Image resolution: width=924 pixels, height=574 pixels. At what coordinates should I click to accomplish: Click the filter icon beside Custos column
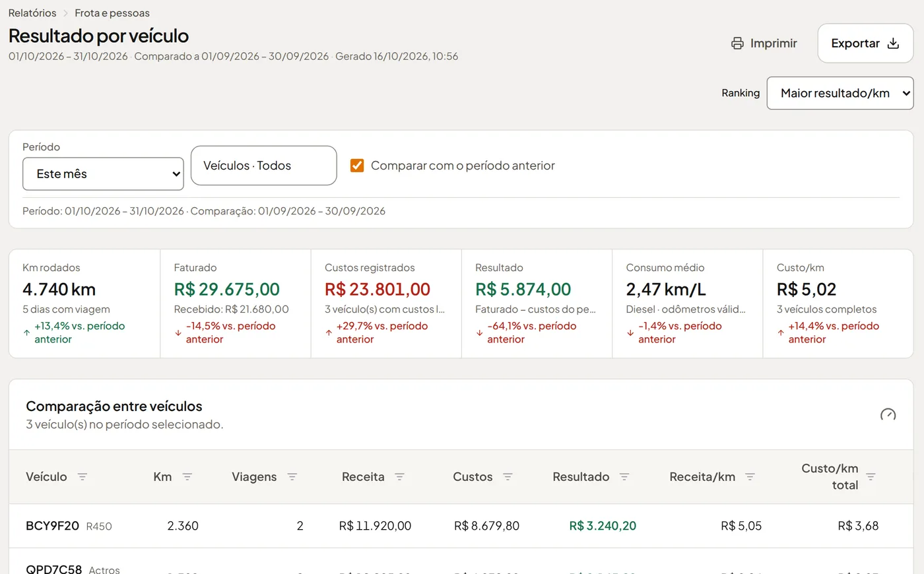[x=508, y=476]
